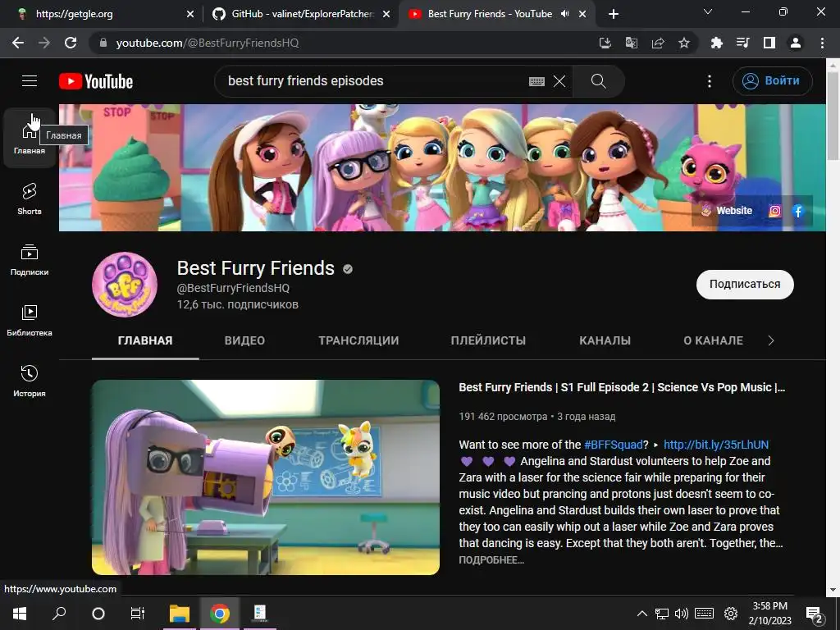Open the S1 Full Episode 2 video title
Screen dimensions: 840x630
pyautogui.click(x=622, y=387)
